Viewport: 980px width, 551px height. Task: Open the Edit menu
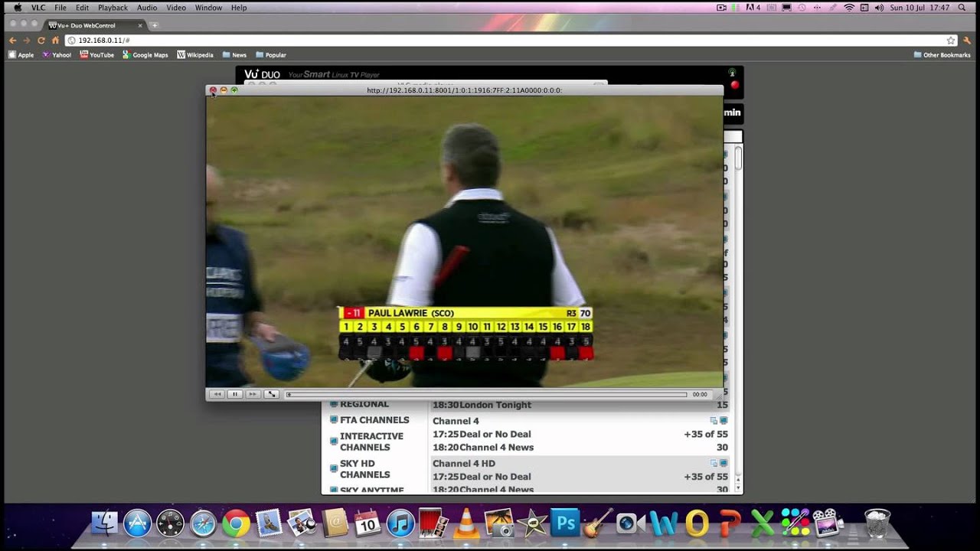pyautogui.click(x=82, y=8)
